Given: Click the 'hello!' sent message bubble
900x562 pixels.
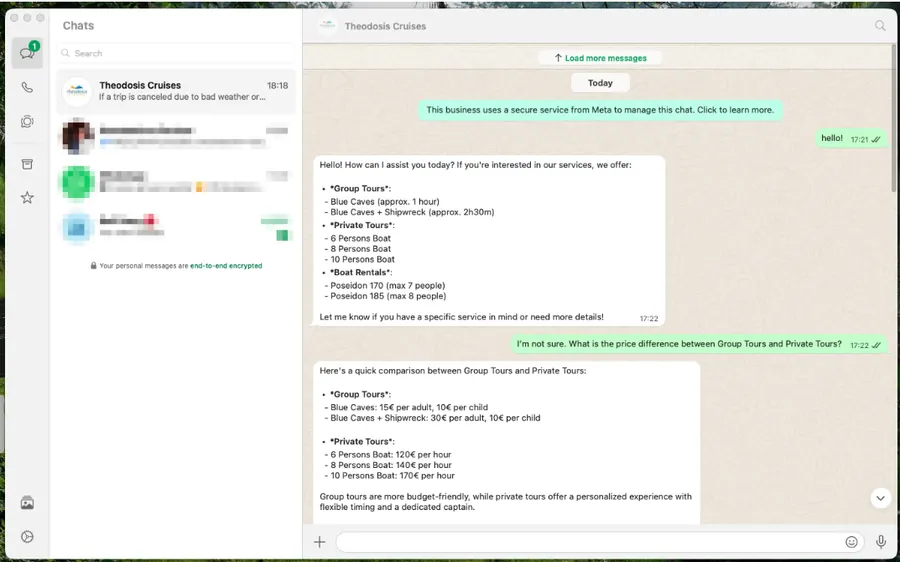Looking at the screenshot, I should point(851,139).
